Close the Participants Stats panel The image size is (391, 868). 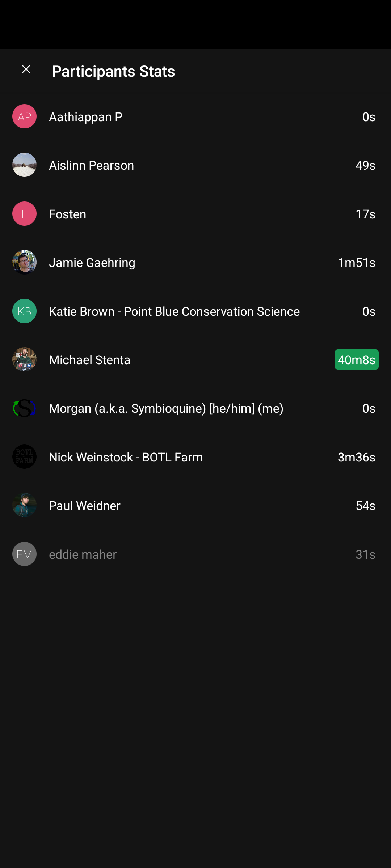click(x=26, y=69)
